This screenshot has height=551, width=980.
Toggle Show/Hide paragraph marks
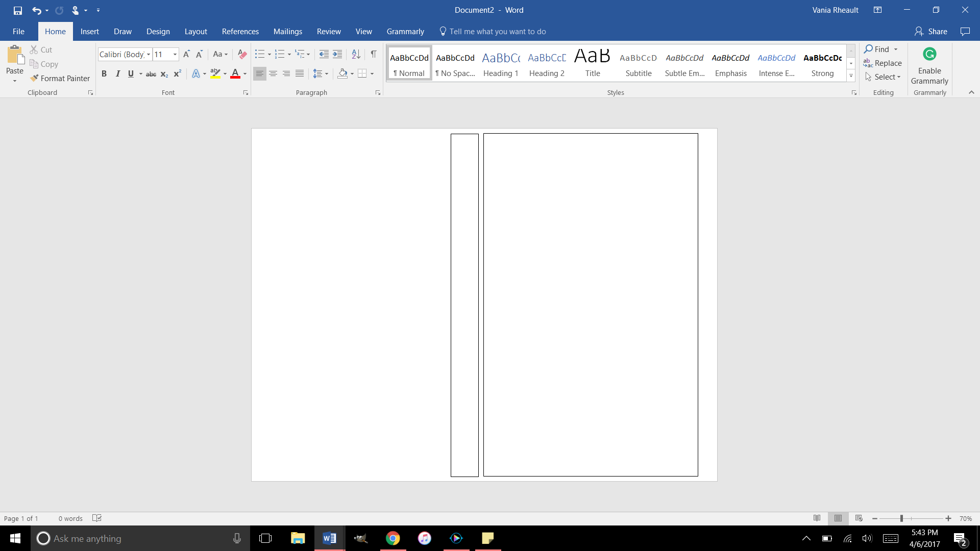coord(374,54)
